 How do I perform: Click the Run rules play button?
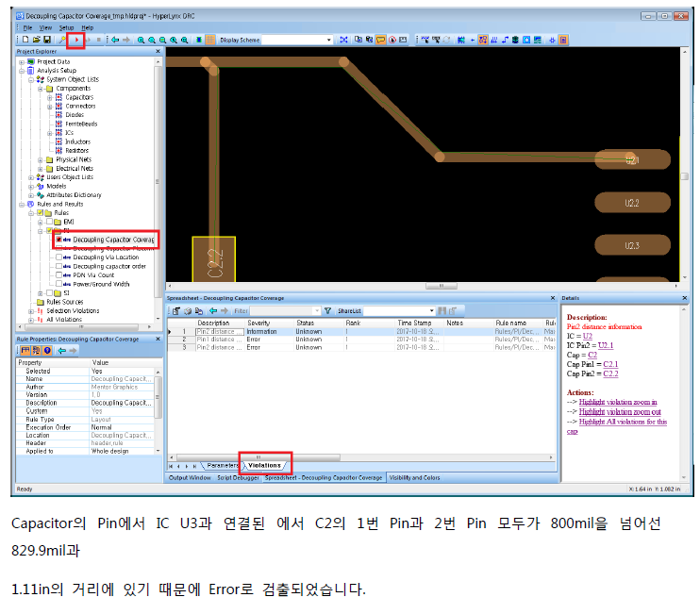click(78, 40)
